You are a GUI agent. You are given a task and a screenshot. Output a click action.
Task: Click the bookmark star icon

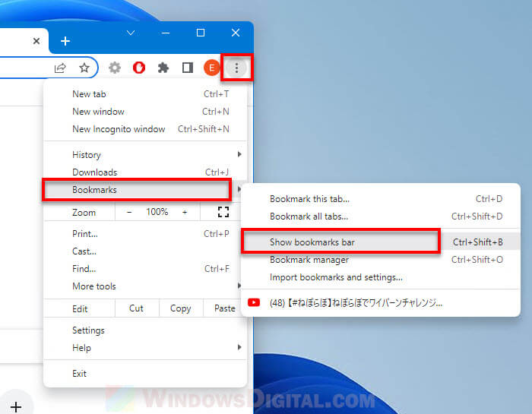pyautogui.click(x=84, y=68)
